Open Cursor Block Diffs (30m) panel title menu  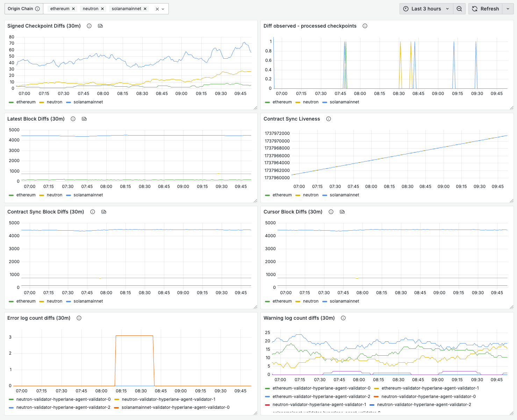click(x=293, y=212)
